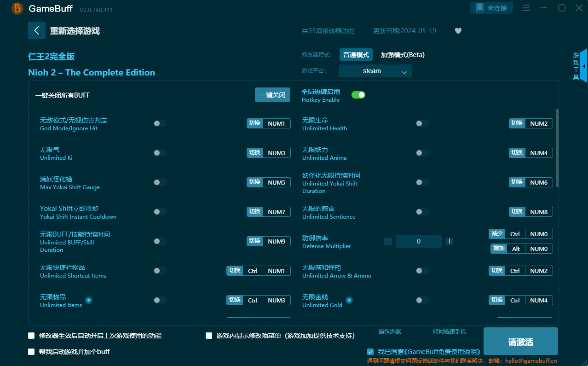This screenshot has width=588, height=366.
Task: Click NUM8 hotkey for Unlimited Sentience
Action: 539,212
